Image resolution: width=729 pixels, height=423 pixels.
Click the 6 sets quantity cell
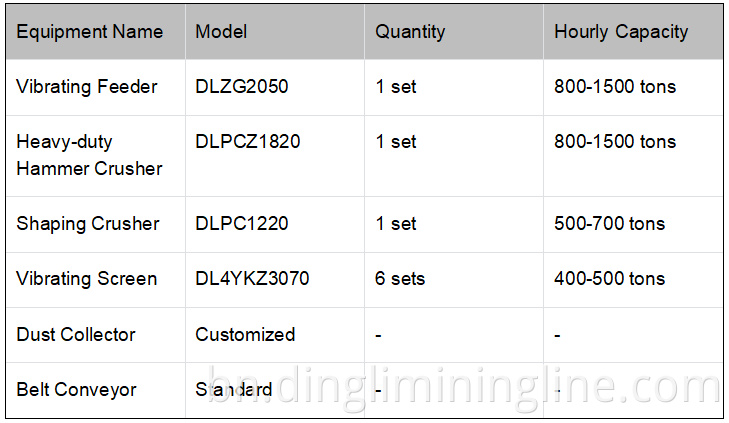[400, 279]
